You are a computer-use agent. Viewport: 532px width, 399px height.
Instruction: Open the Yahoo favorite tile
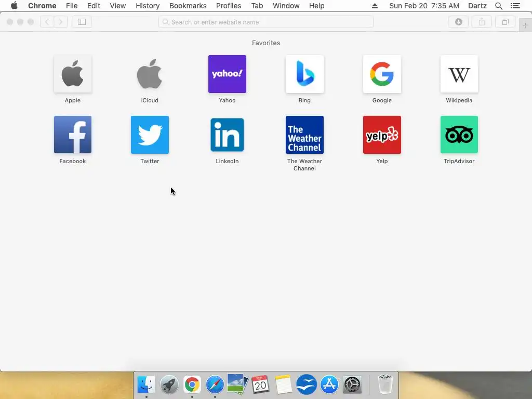click(x=227, y=74)
